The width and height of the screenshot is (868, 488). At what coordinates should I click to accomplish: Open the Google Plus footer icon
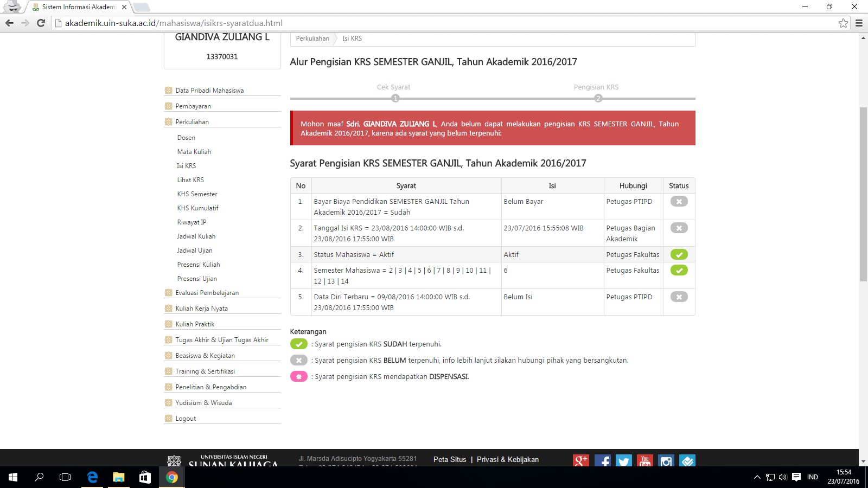tap(581, 460)
